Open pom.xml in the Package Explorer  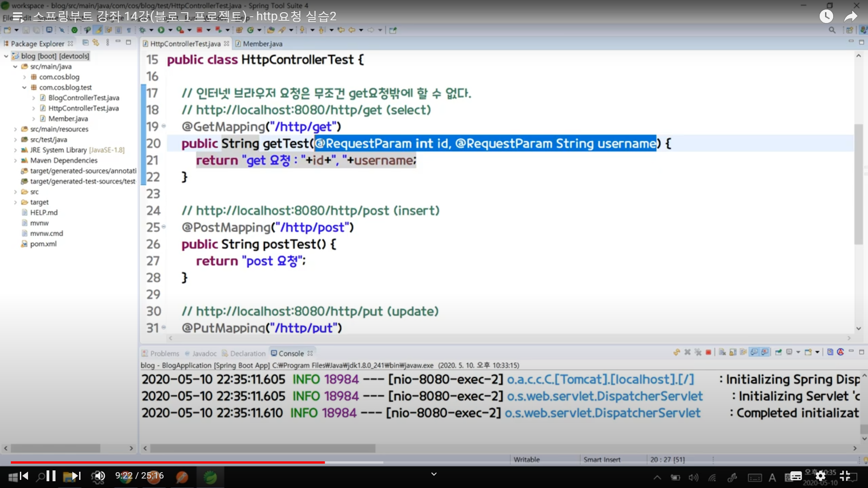point(43,244)
